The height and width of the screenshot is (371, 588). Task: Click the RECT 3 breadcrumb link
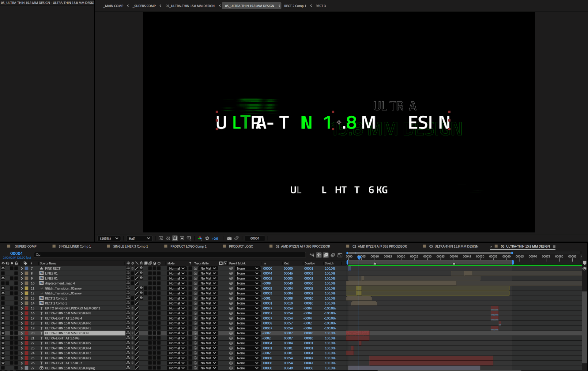click(x=321, y=6)
